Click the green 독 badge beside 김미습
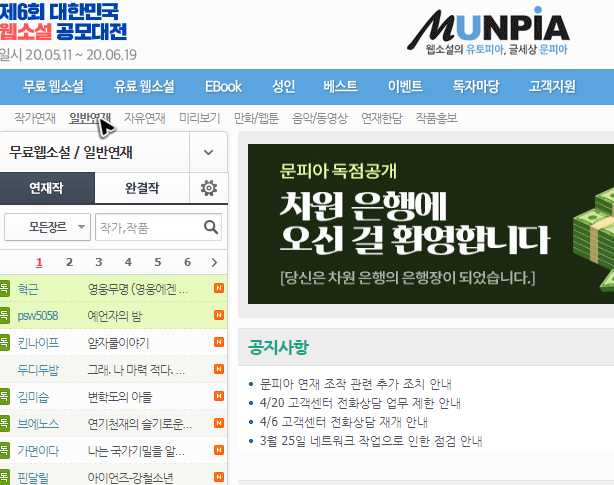Screen dimensions: 614x485 [4, 397]
